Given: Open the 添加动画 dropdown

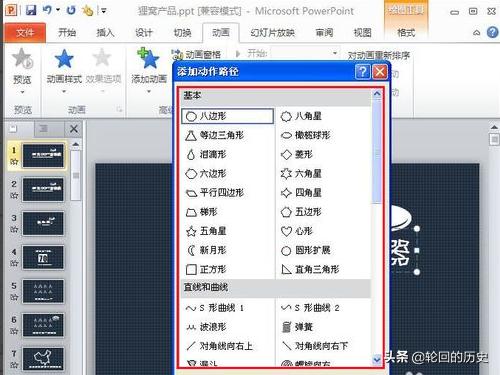Looking at the screenshot, I should pyautogui.click(x=149, y=71).
